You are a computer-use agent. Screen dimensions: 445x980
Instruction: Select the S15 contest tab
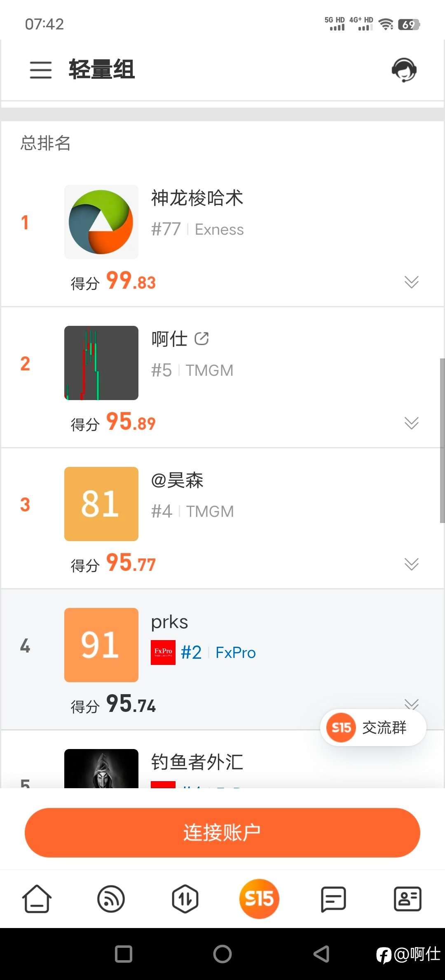point(259,899)
